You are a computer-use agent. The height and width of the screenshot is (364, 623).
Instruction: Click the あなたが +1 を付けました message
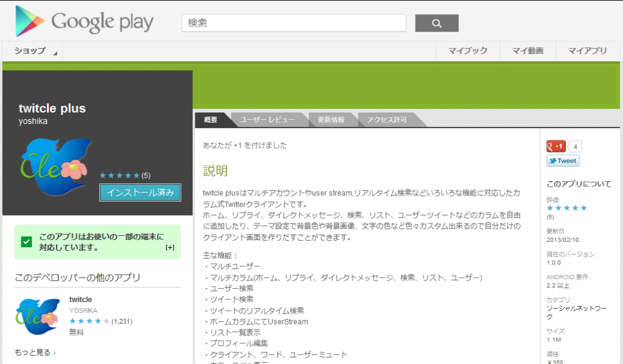pos(245,145)
